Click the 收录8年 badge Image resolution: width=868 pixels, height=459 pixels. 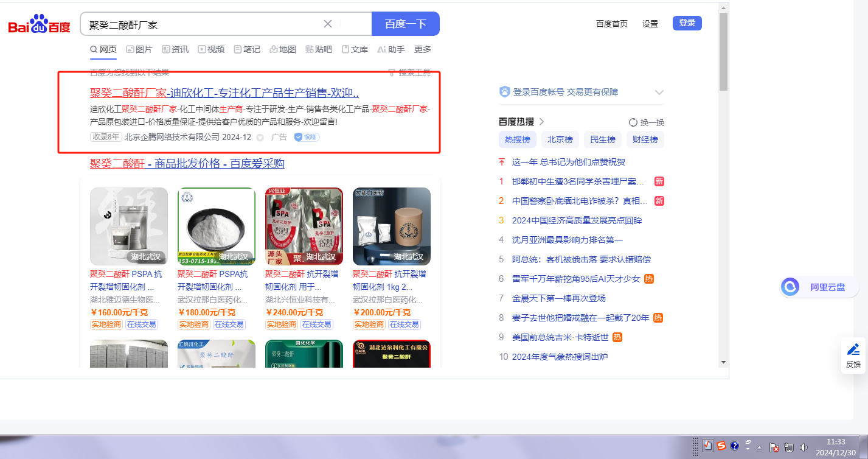point(106,137)
